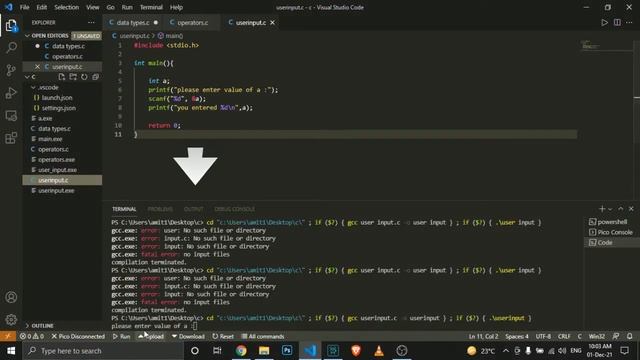Open All commands in status bar
The height and width of the screenshot is (360, 640).
(x=262, y=336)
